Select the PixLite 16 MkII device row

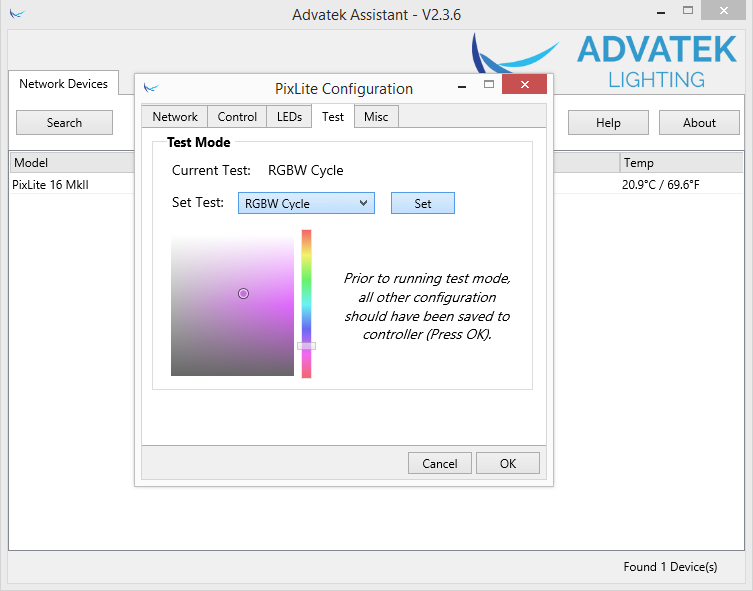coord(376,184)
